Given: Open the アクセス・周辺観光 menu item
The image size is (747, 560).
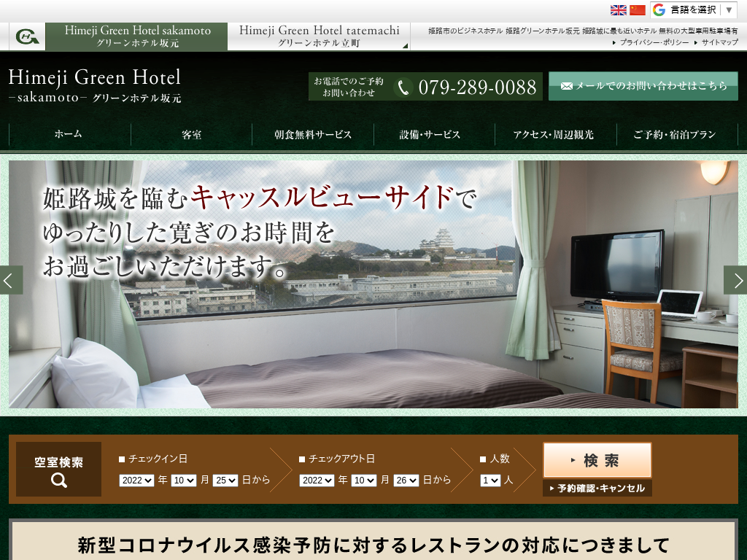Looking at the screenshot, I should [x=554, y=134].
